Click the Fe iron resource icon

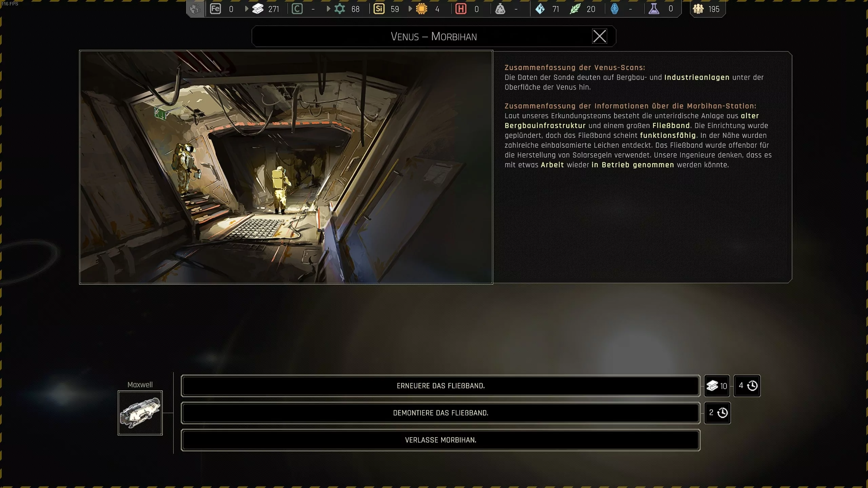(x=216, y=9)
